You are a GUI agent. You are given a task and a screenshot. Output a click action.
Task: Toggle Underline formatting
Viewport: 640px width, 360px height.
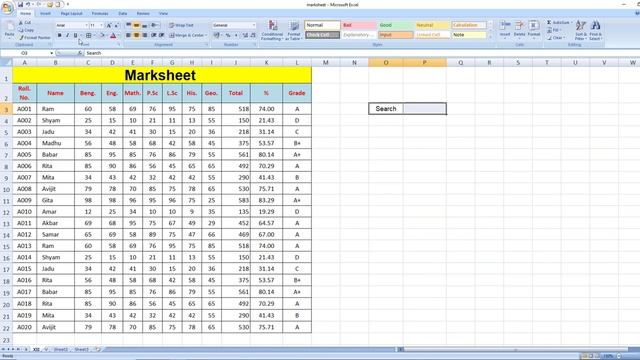click(76, 36)
